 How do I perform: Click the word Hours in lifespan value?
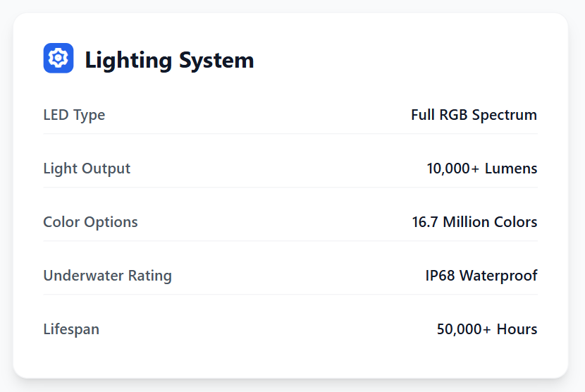tap(517, 329)
